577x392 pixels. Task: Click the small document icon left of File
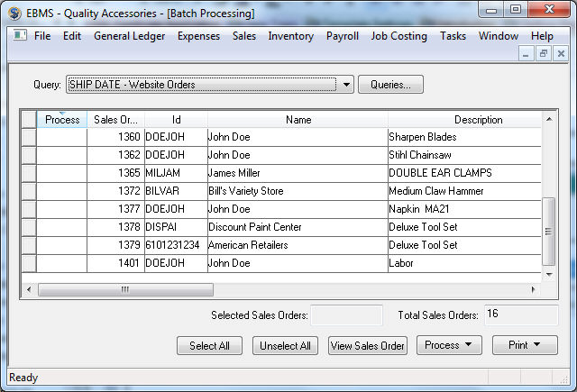click(x=19, y=36)
